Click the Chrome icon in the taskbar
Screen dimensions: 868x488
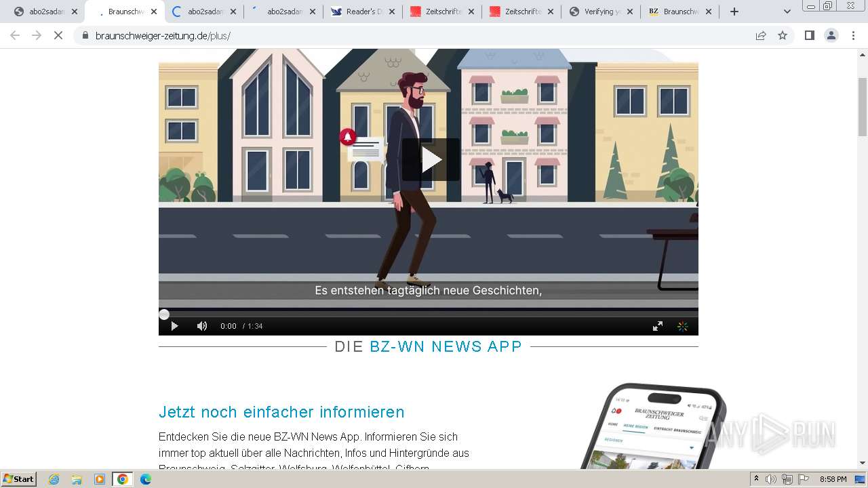[123, 479]
